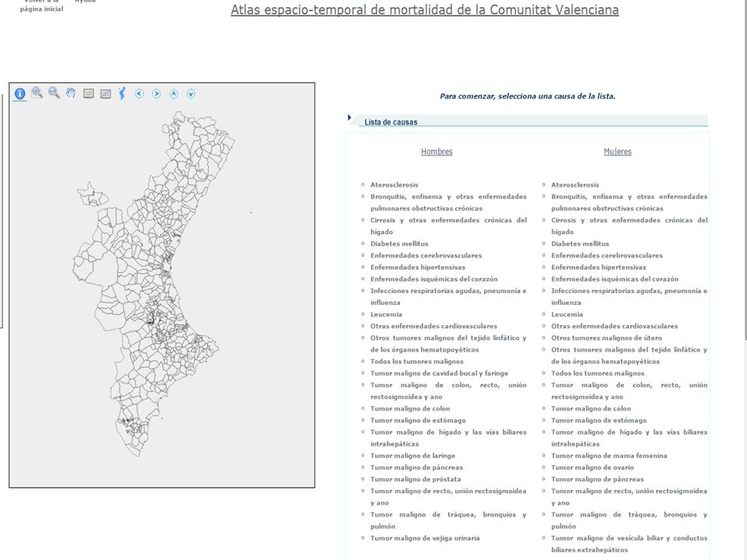Screen dimensions: 747x560
Task: Select Otros tumores malignos de útero
Action: 606,338
